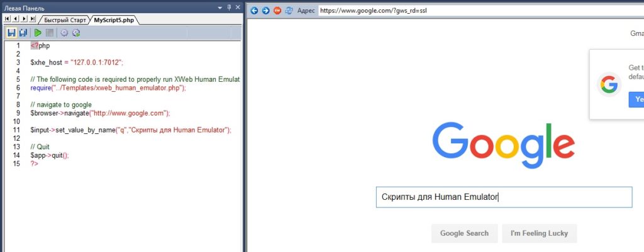
Task: Click the '// Quit' comment line
Action: 40,146
